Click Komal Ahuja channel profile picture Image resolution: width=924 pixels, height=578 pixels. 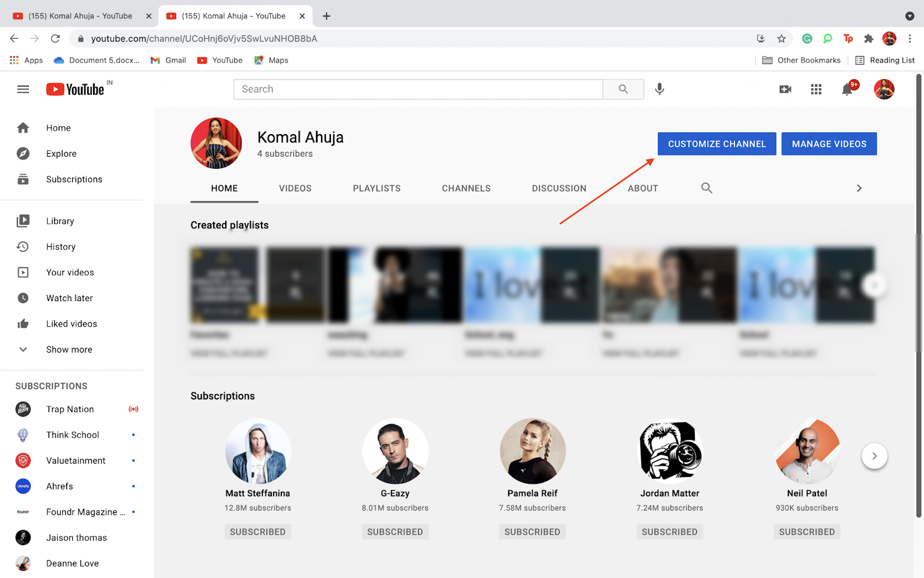pyautogui.click(x=216, y=143)
